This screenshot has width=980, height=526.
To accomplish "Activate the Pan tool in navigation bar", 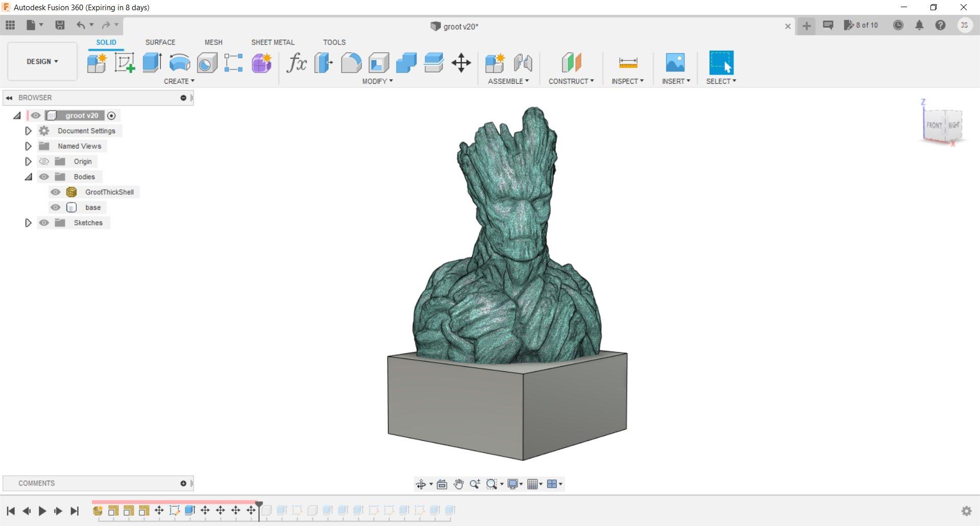I will (x=458, y=484).
